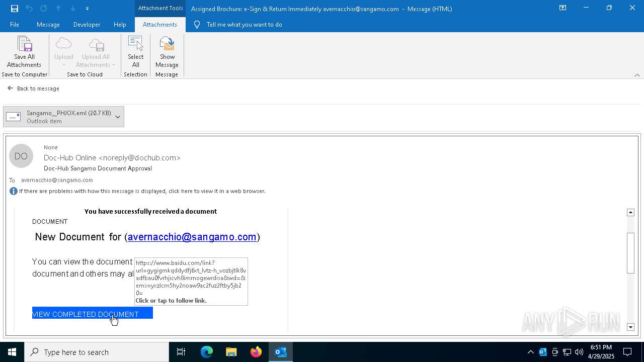The width and height of the screenshot is (644, 362).
Task: Launch Firefox from taskbar
Action: tap(256, 352)
